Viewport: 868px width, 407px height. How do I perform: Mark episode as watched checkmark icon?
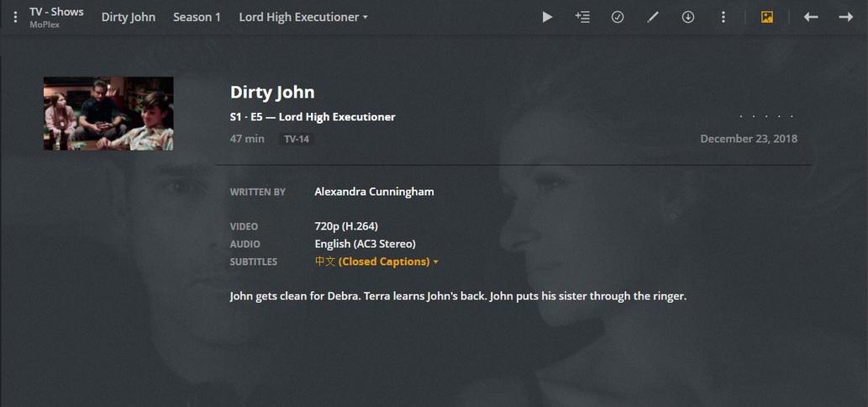618,17
